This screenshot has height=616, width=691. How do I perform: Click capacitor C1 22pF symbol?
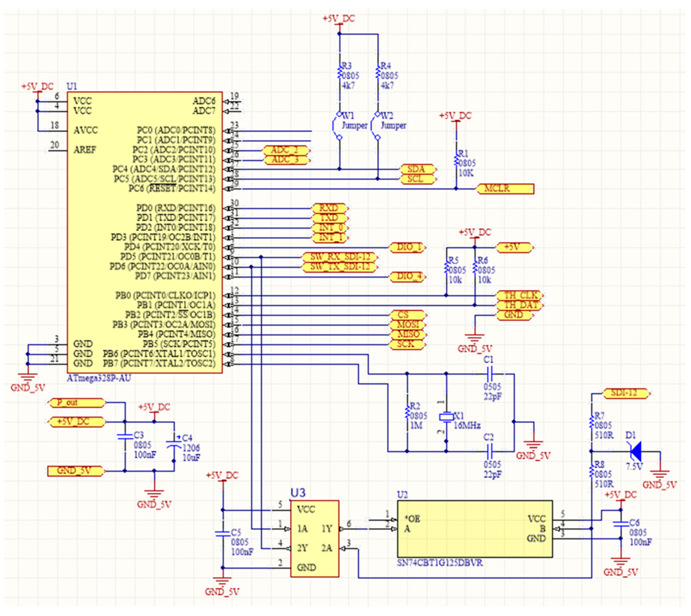490,374
